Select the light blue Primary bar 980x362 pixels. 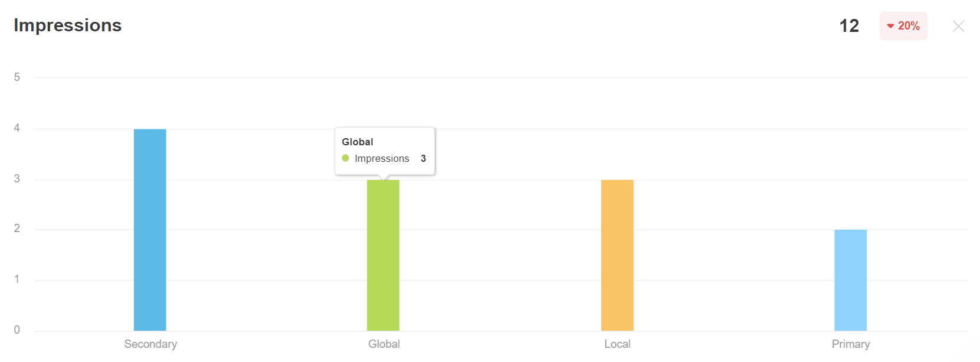(850, 280)
